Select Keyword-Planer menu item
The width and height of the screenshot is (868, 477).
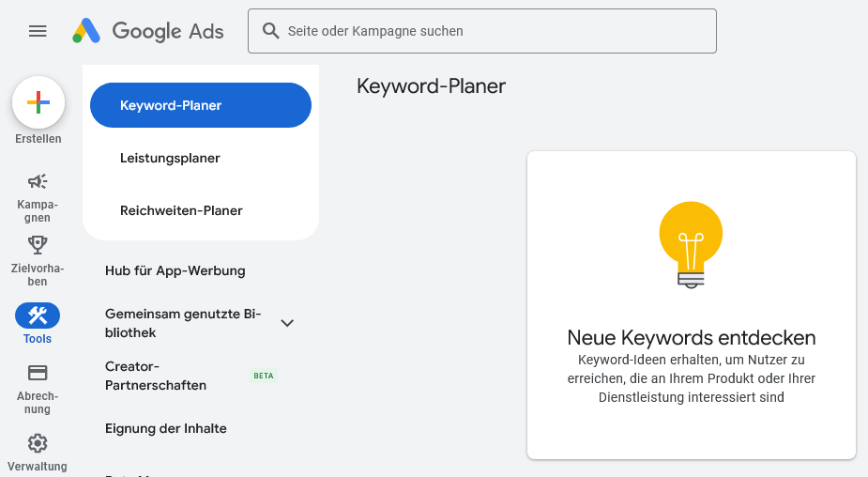point(200,105)
